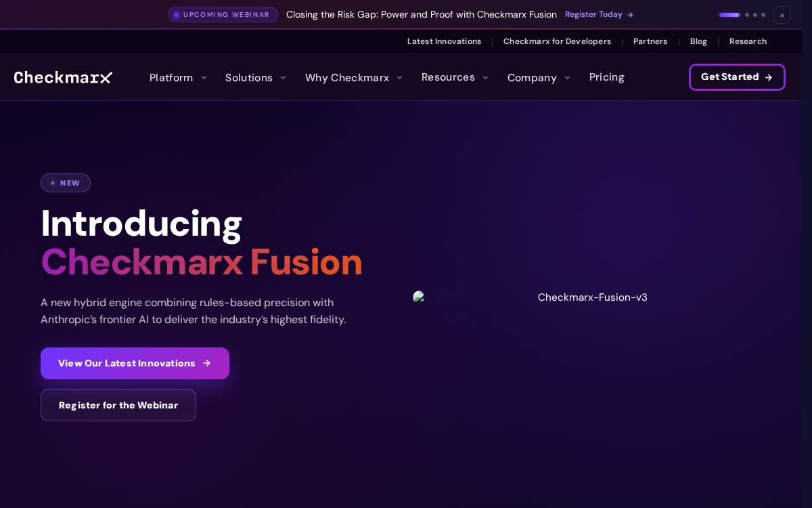Image resolution: width=812 pixels, height=508 pixels.
Task: Click the NEW badge above the headline
Action: click(x=66, y=183)
